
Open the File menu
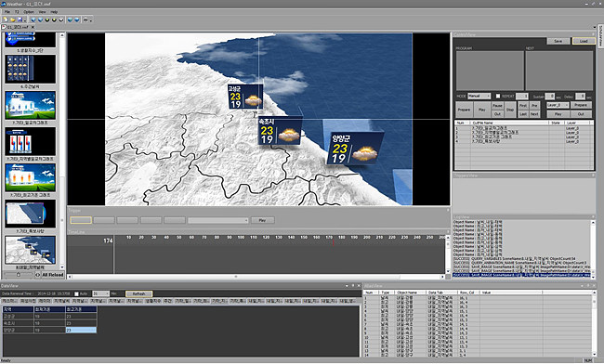tap(7, 12)
